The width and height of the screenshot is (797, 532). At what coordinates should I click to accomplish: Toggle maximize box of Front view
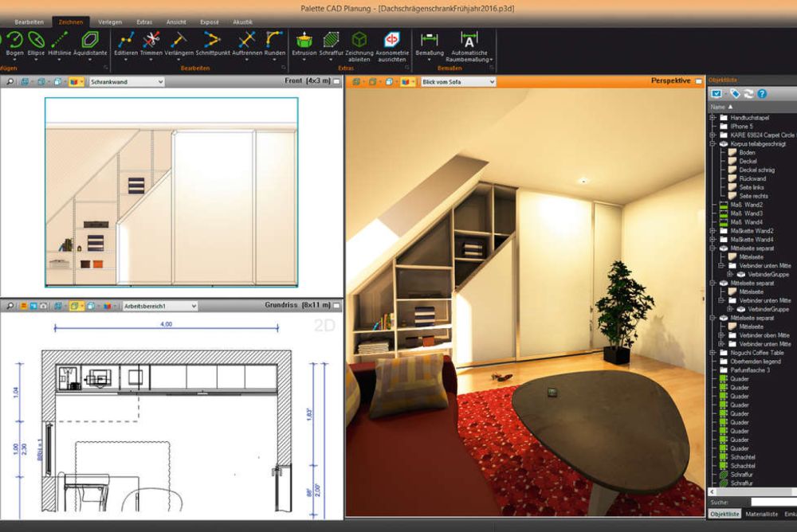click(x=337, y=81)
